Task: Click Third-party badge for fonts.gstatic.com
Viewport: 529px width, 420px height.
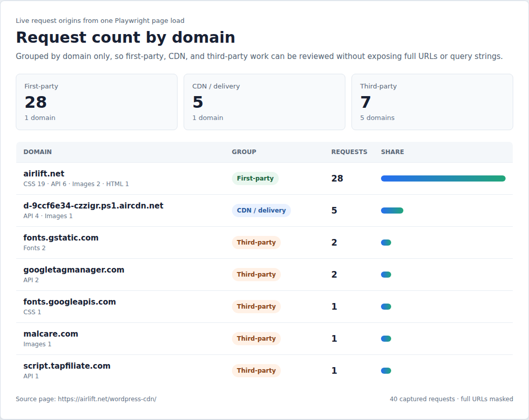Action: 256,243
